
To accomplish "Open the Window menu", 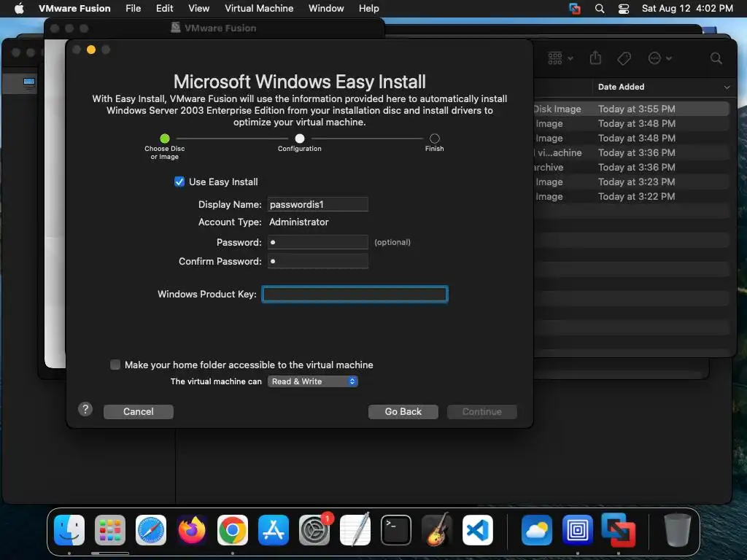I will coord(326,8).
